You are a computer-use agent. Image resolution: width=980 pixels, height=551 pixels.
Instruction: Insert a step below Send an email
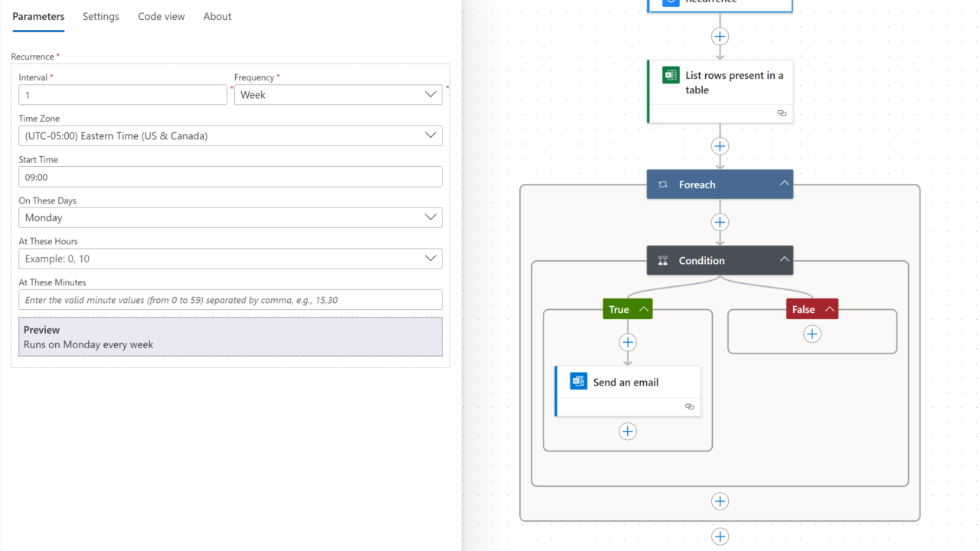[628, 432]
